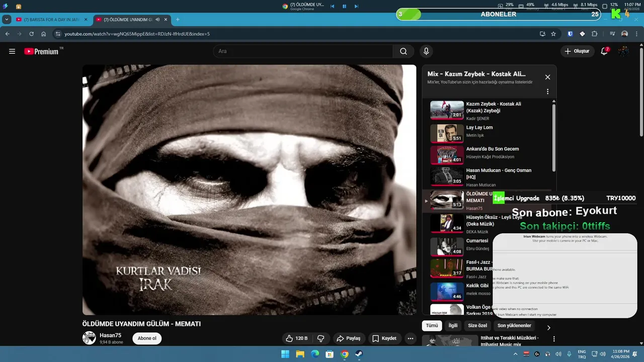Select the İlgili filter chip

(453, 325)
